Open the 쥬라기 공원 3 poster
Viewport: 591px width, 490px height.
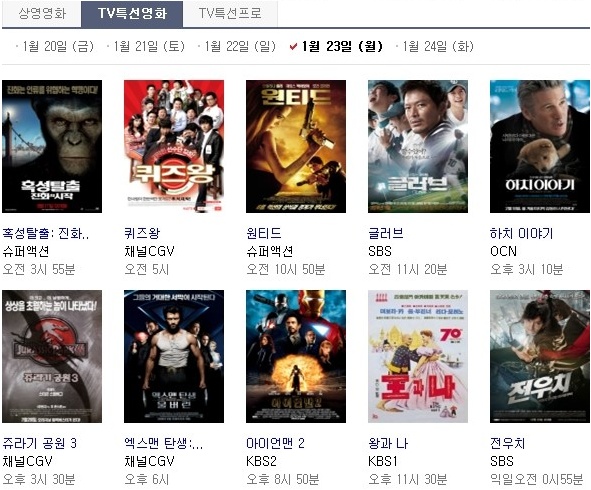click(x=52, y=356)
